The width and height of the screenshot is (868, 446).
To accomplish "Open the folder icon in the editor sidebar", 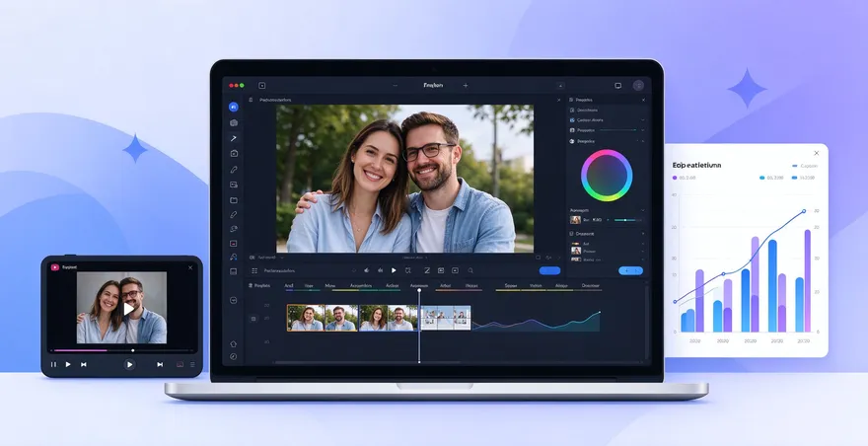I will 233,200.
